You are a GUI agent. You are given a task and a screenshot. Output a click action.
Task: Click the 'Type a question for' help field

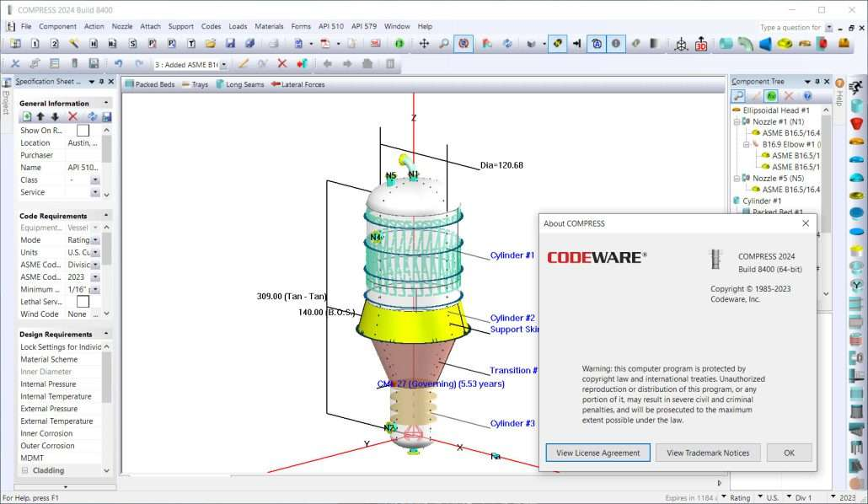(x=790, y=27)
